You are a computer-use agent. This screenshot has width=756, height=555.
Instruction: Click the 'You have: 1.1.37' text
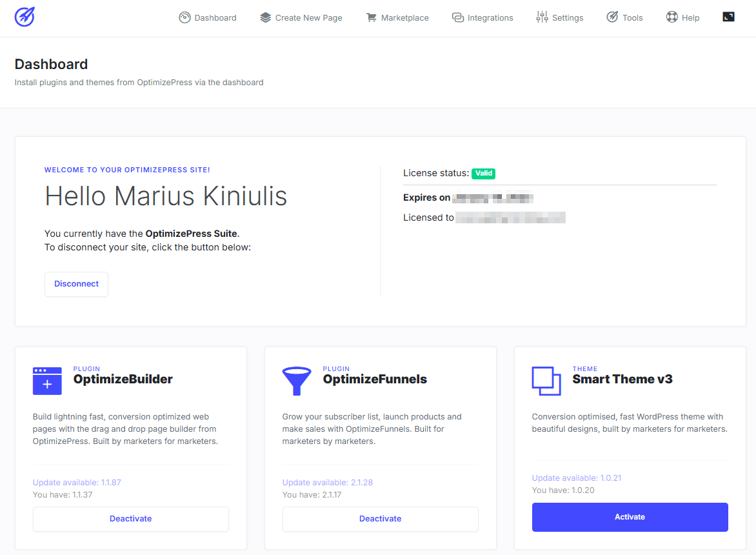62,495
